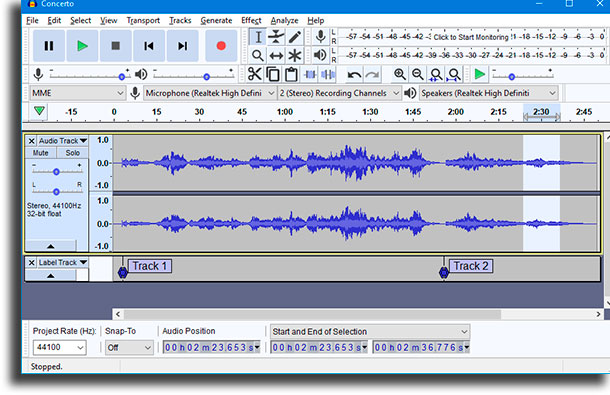Screen dimensions: 610x395
Task: Fit selection to window width
Action: 436,74
